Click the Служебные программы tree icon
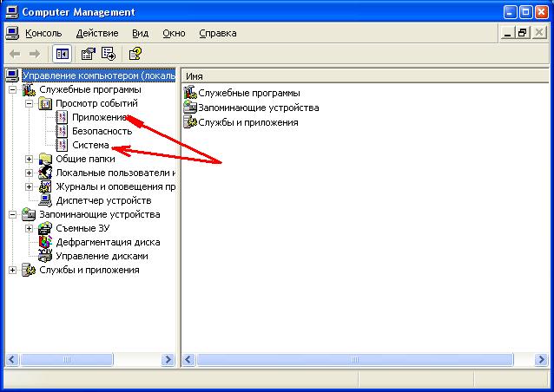The width and height of the screenshot is (554, 392). [29, 89]
